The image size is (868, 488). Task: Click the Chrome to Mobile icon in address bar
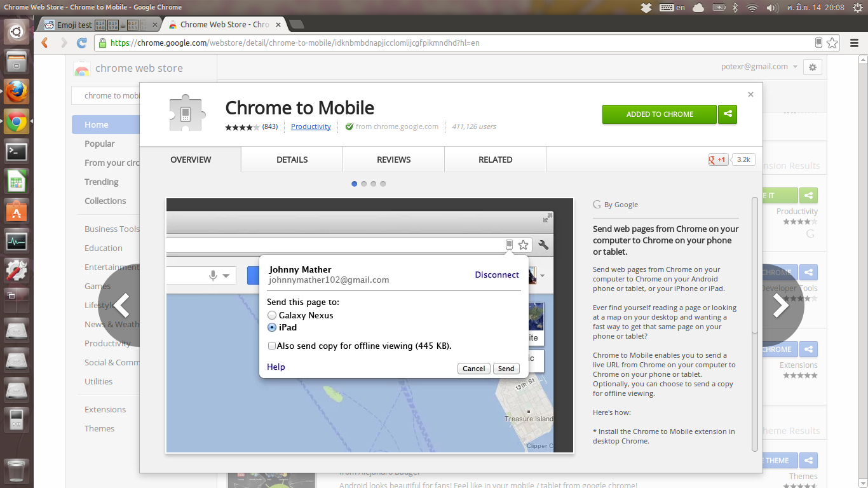(818, 43)
